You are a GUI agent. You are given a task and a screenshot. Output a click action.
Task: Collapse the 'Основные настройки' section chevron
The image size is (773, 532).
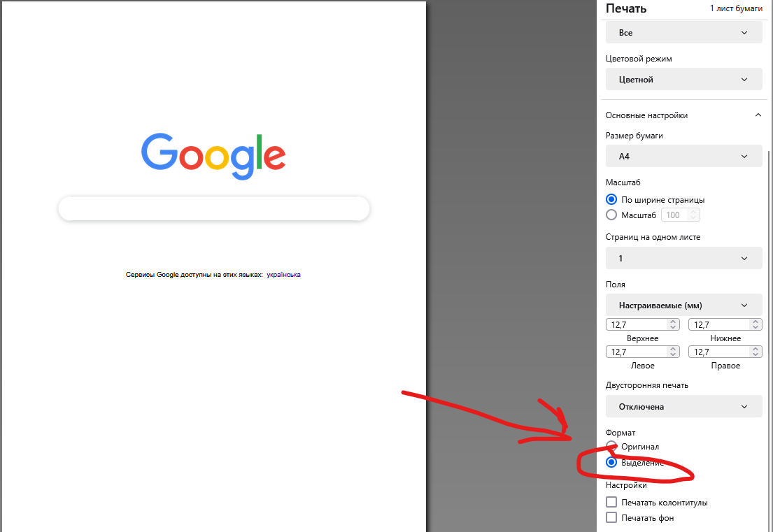[x=758, y=115]
